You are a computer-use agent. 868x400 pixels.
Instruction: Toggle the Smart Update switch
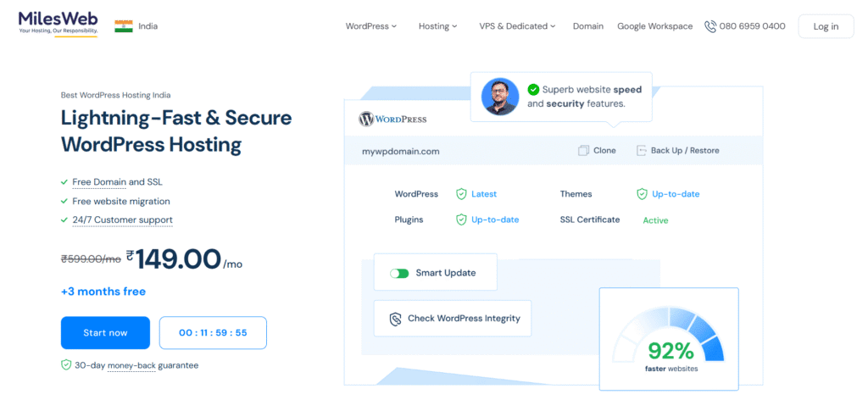pos(399,273)
